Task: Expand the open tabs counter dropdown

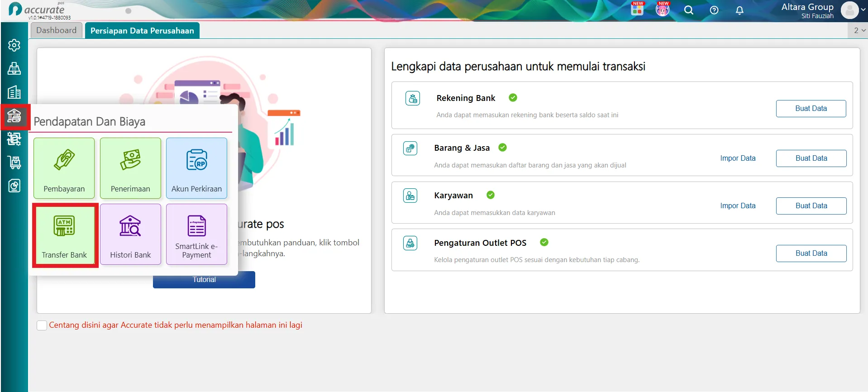Action: [x=860, y=30]
